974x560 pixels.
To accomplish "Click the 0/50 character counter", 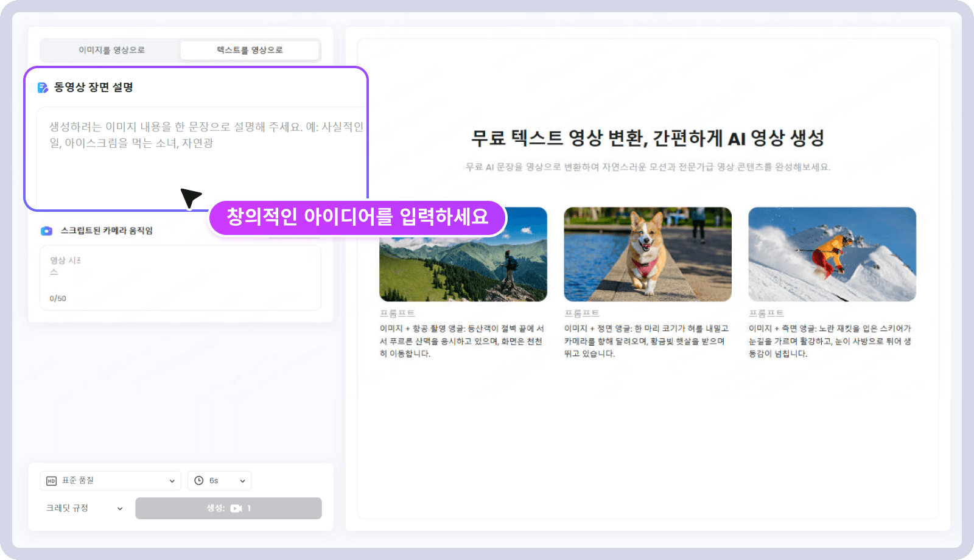I will pos(58,298).
